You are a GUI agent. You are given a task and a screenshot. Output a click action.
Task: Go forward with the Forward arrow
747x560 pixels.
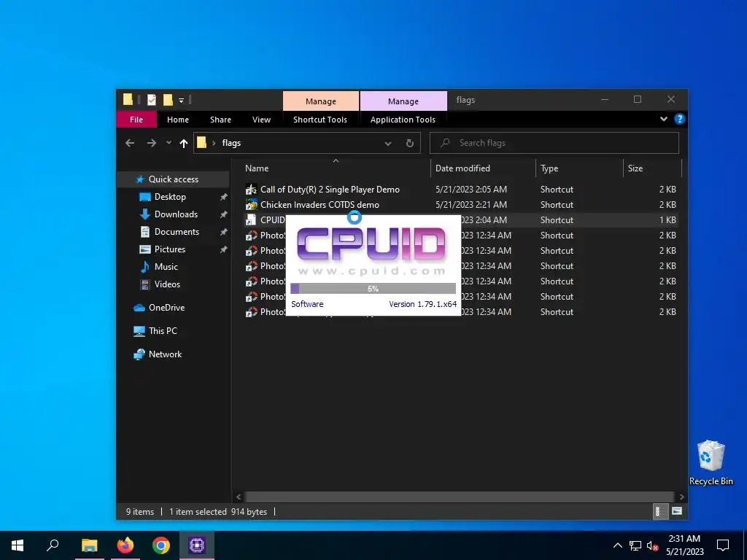[x=152, y=143]
